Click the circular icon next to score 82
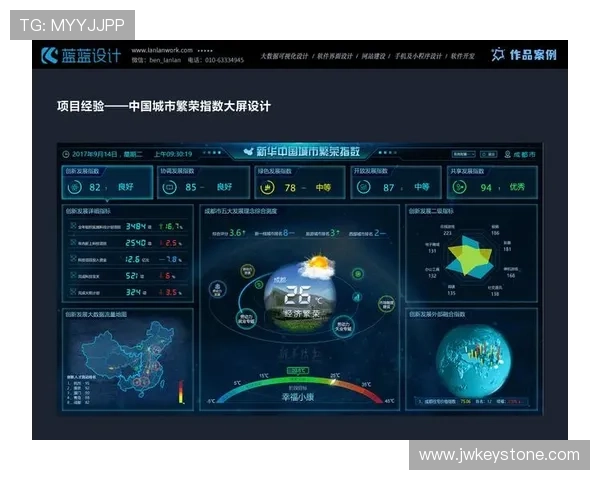Screen dimensions: 600x480 point(75,187)
